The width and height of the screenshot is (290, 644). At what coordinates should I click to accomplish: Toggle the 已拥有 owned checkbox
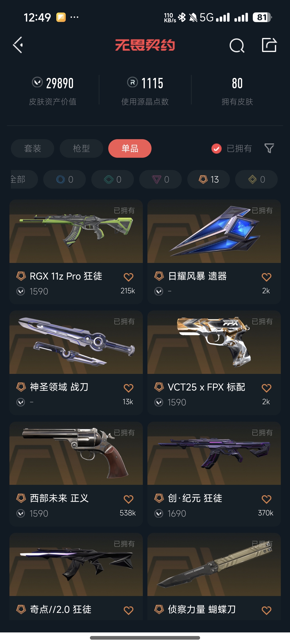216,149
